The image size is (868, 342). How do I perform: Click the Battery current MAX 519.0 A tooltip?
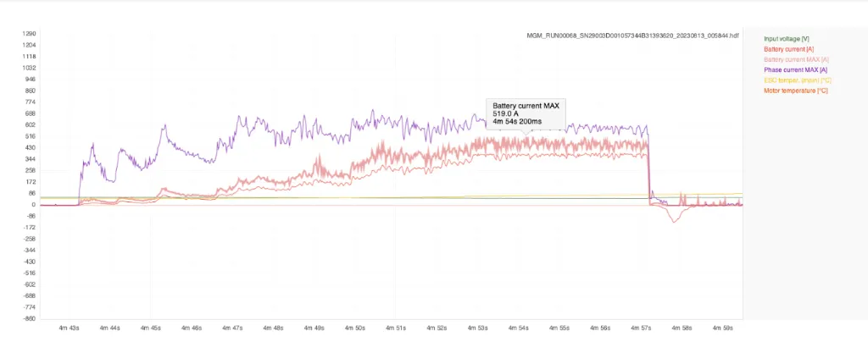click(x=527, y=113)
